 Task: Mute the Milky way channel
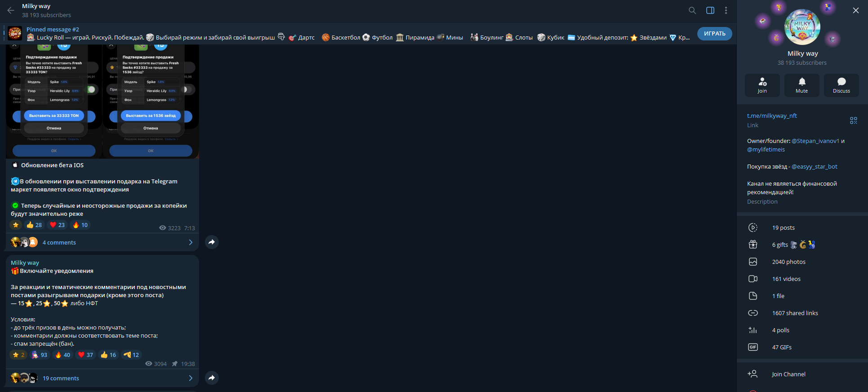[x=802, y=85]
